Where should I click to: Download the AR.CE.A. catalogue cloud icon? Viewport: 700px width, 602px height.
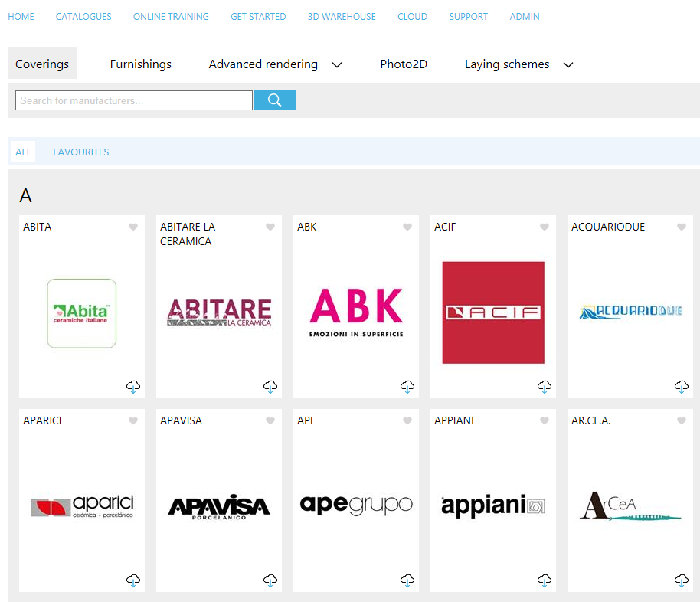(682, 580)
